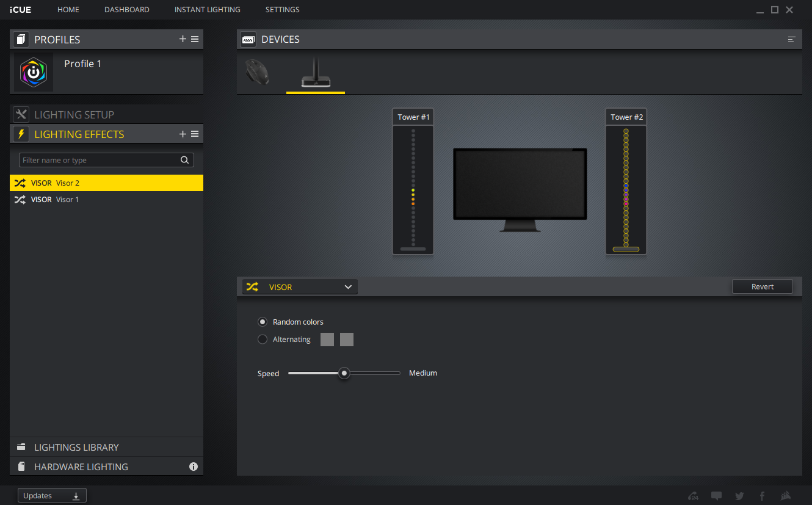Viewport: 812px width, 505px height.
Task: Open the Hardware Lighting section
Action: tap(106, 467)
